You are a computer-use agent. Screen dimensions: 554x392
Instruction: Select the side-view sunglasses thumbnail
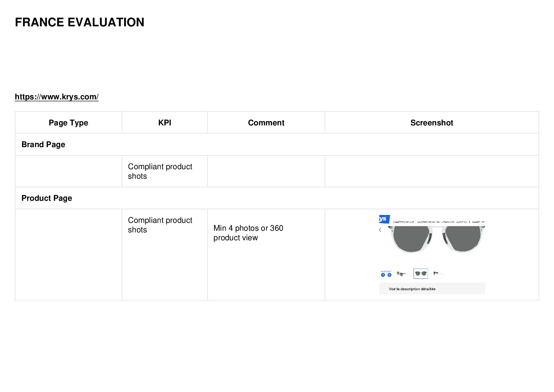[439, 274]
